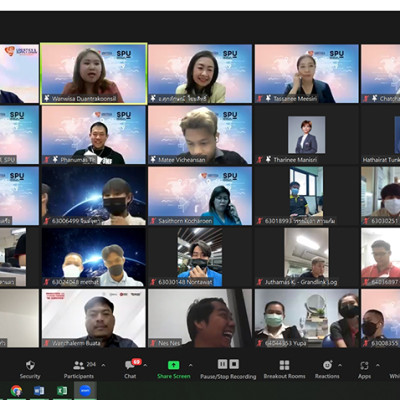Click the participant count 204
Image resolution: width=400 pixels, height=400 pixels.
pyautogui.click(x=91, y=364)
